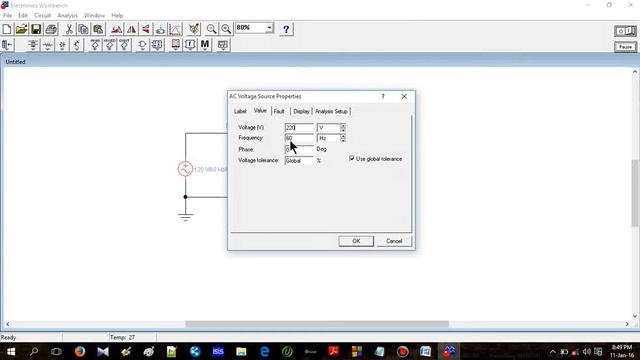Open the zoom percentage dropdown
Screen dimensions: 640x360
pyautogui.click(x=269, y=28)
